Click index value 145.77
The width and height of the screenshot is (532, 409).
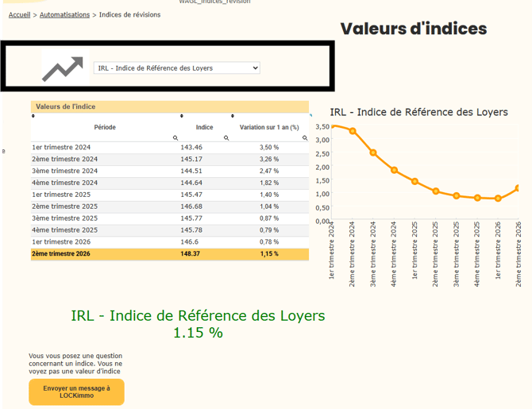point(191,218)
